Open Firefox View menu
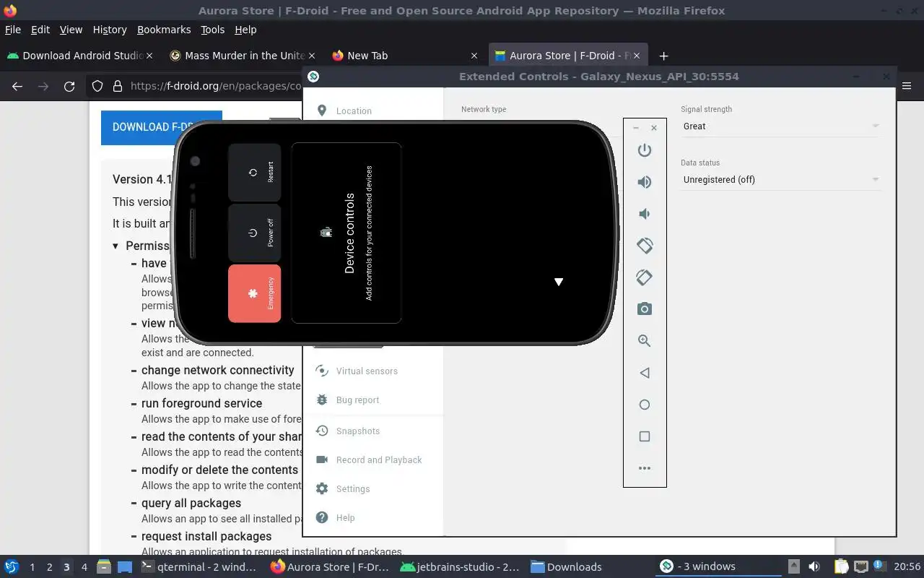The height and width of the screenshot is (578, 924). point(71,30)
